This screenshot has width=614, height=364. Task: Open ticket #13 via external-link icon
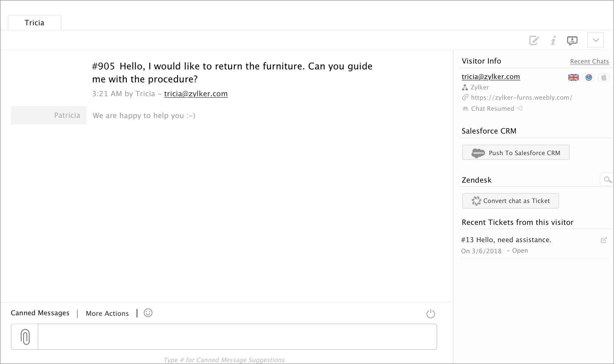pos(604,240)
